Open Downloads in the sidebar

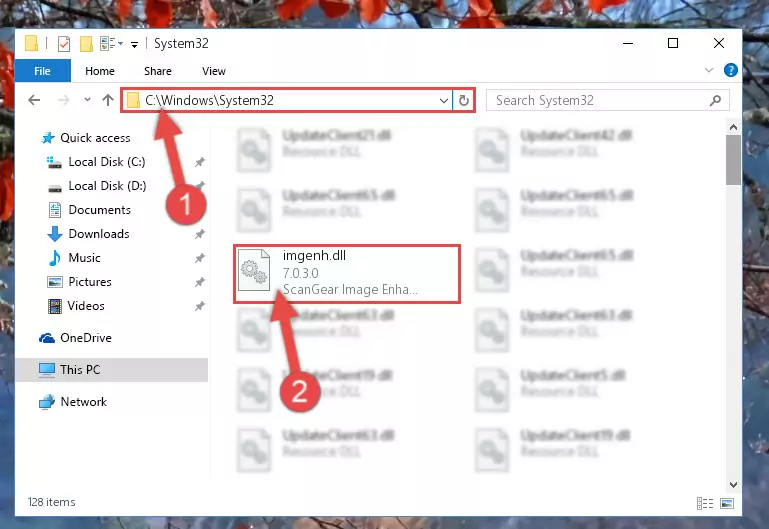tap(99, 234)
